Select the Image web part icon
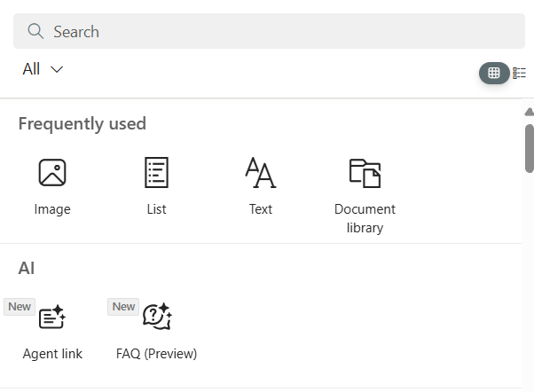 tap(52, 172)
